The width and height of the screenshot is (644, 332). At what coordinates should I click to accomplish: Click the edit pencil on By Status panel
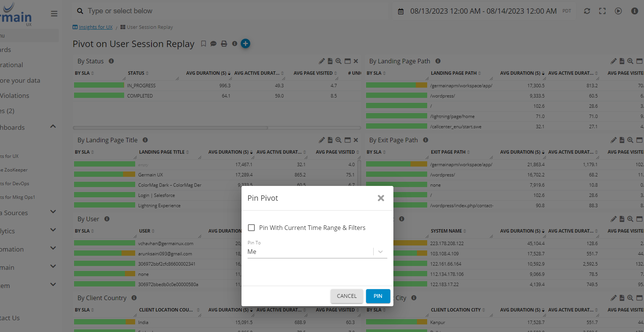322,61
